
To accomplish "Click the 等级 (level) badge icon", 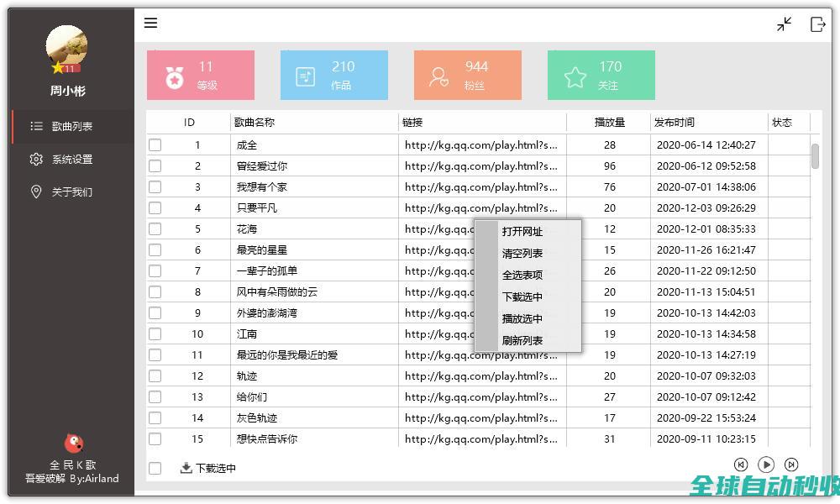I will [175, 75].
